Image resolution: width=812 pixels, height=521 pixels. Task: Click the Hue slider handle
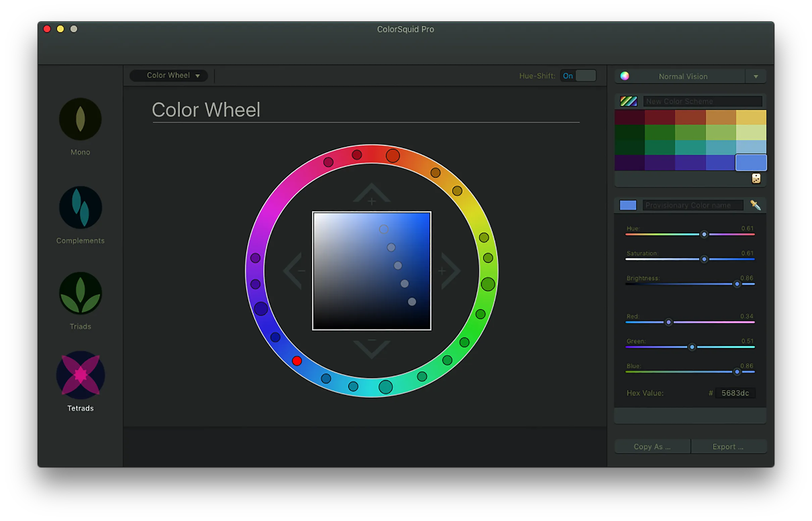(704, 234)
